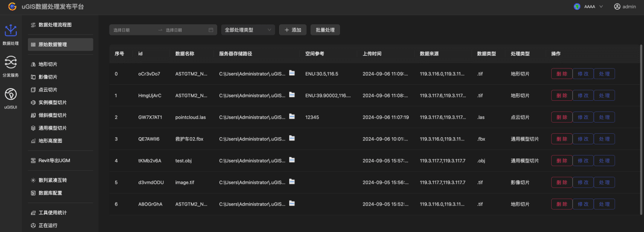
Task: Open Revit导出UGM menu item
Action: [54, 161]
